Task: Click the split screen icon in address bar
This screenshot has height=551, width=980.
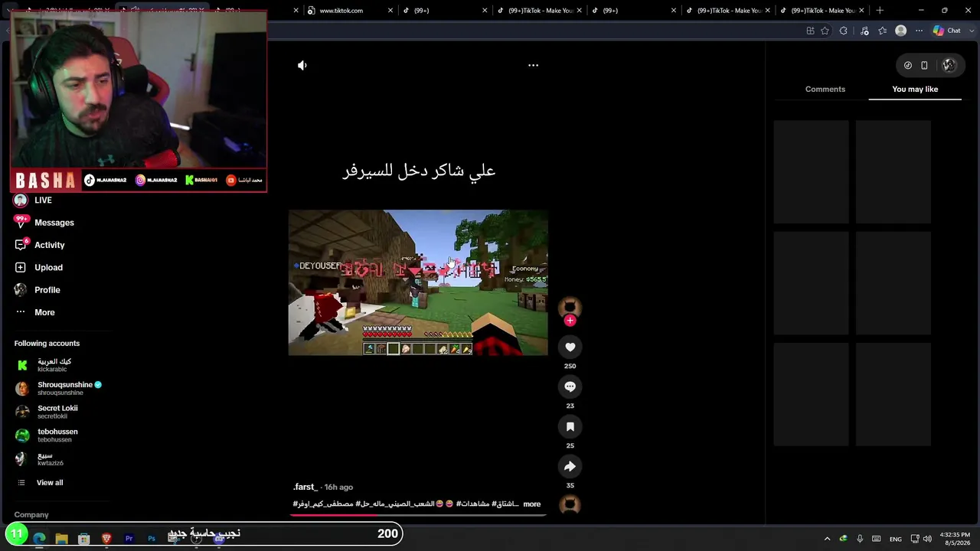Action: [x=810, y=31]
